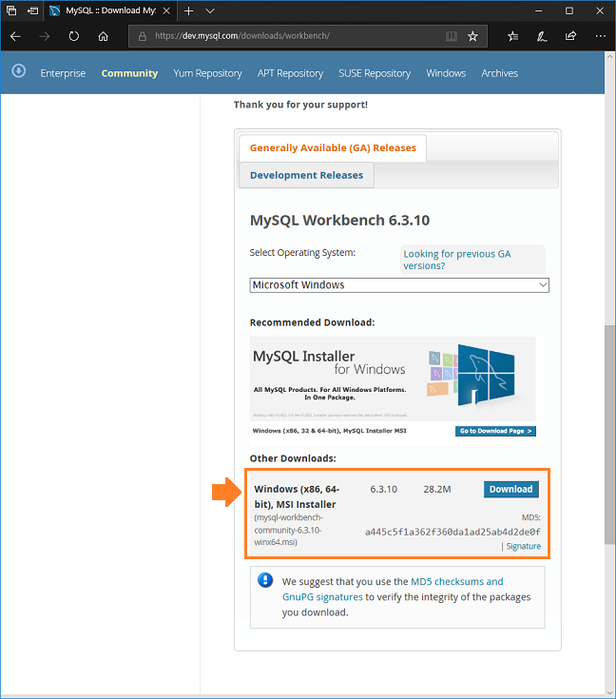Open the SUSE Repository nav item
The image size is (616, 699).
tap(375, 73)
